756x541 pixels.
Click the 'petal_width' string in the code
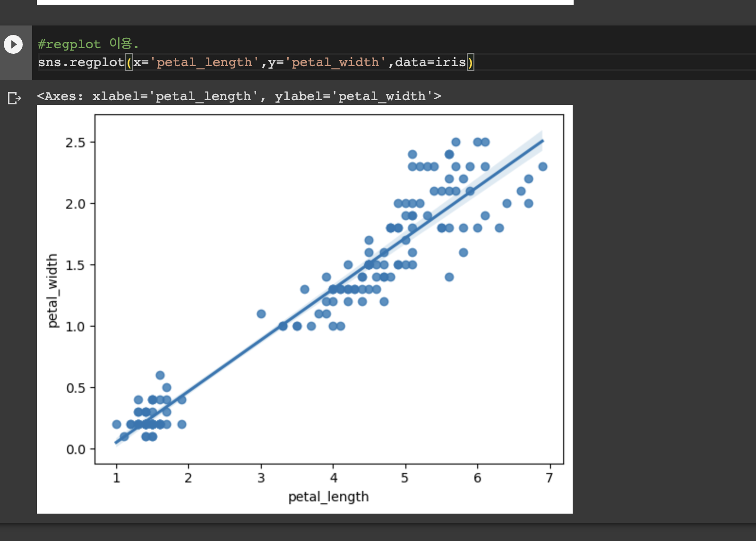point(335,62)
